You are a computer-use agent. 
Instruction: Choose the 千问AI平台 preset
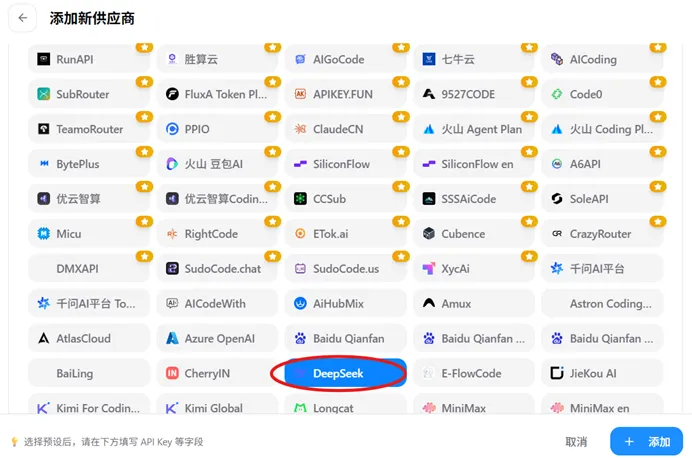pyautogui.click(x=602, y=269)
